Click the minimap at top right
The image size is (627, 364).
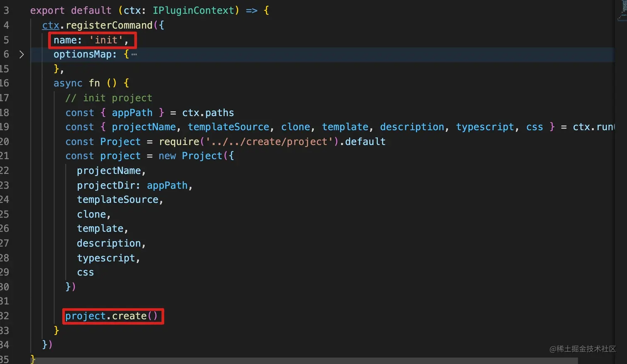(622, 10)
